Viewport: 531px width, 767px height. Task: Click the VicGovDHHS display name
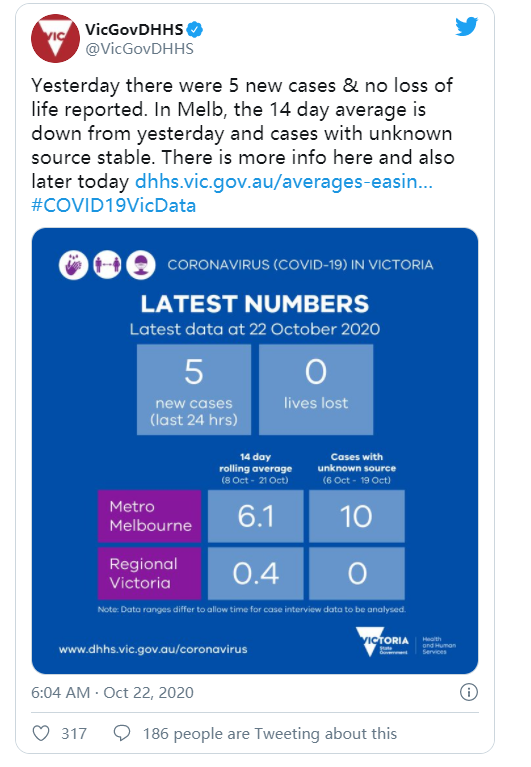click(134, 30)
